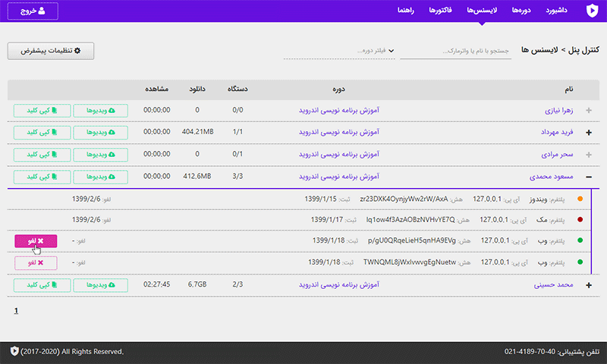This screenshot has height=364, width=607.
Task: Expand the محمد حسینی row
Action: pos(589,285)
